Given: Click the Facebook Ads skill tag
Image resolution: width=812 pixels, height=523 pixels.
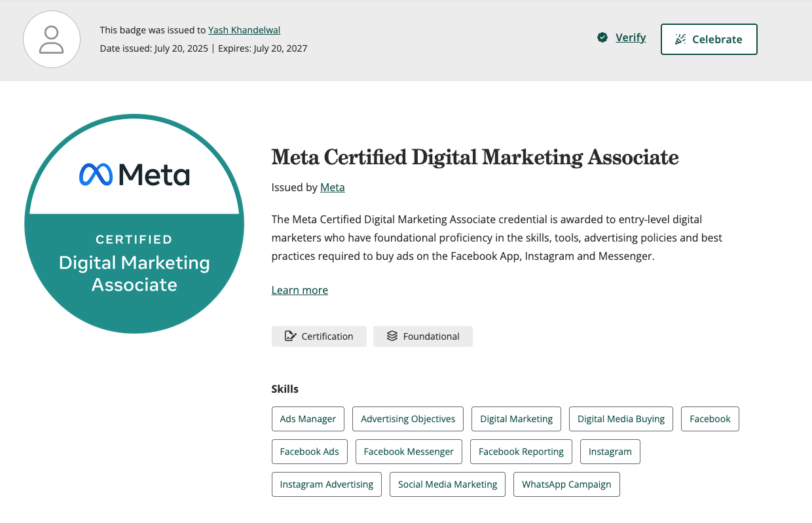Looking at the screenshot, I should 309,452.
